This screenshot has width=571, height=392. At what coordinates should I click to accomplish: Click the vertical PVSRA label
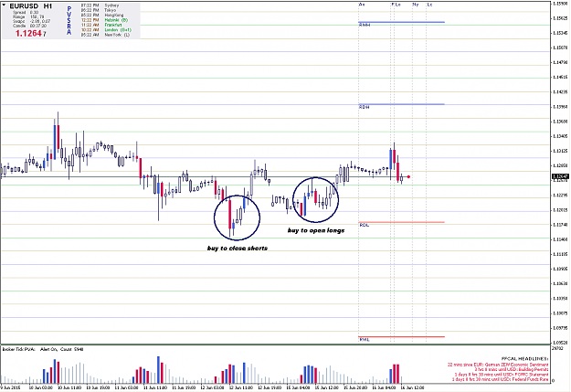(69, 20)
